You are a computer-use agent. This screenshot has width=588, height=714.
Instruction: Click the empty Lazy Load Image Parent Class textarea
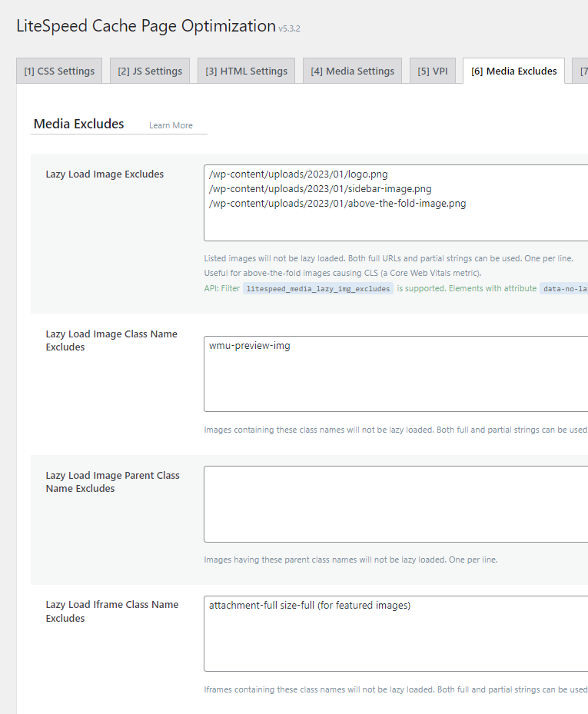[x=396, y=504]
